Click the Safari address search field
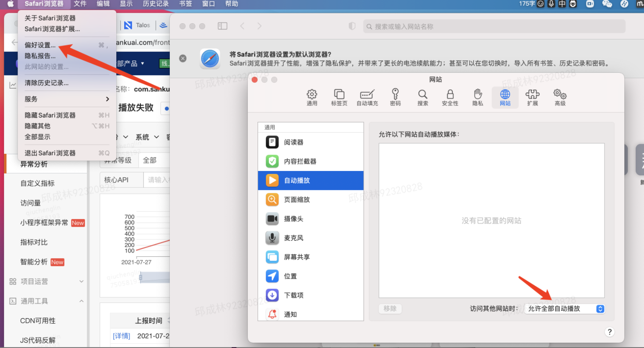The height and width of the screenshot is (348, 644). (x=494, y=26)
